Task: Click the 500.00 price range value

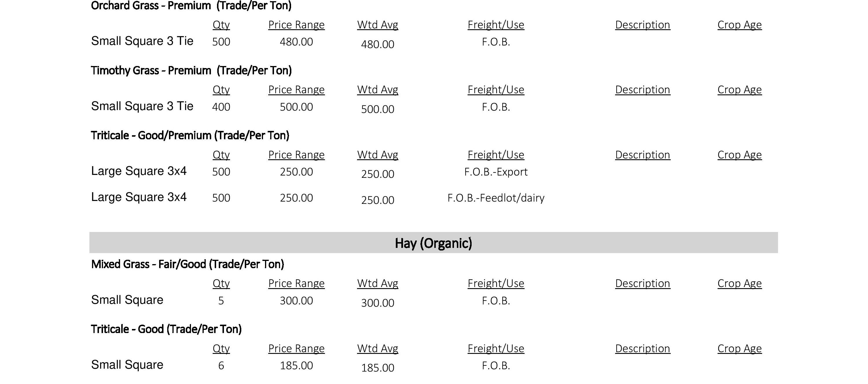Action: click(x=296, y=107)
